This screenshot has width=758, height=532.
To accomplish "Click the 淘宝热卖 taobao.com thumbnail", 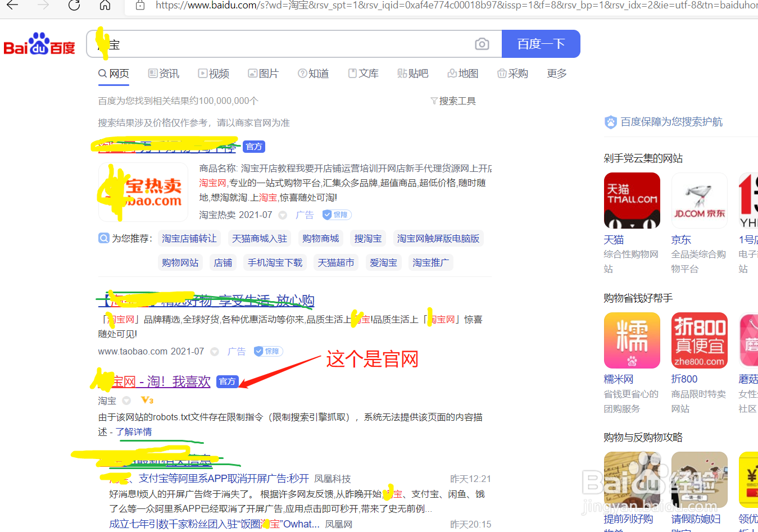I will [x=143, y=192].
